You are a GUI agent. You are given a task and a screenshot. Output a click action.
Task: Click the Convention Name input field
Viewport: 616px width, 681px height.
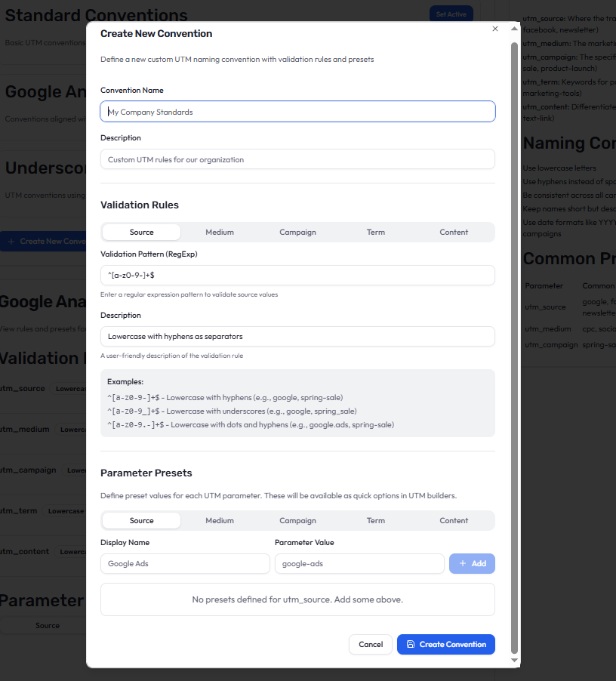(297, 112)
